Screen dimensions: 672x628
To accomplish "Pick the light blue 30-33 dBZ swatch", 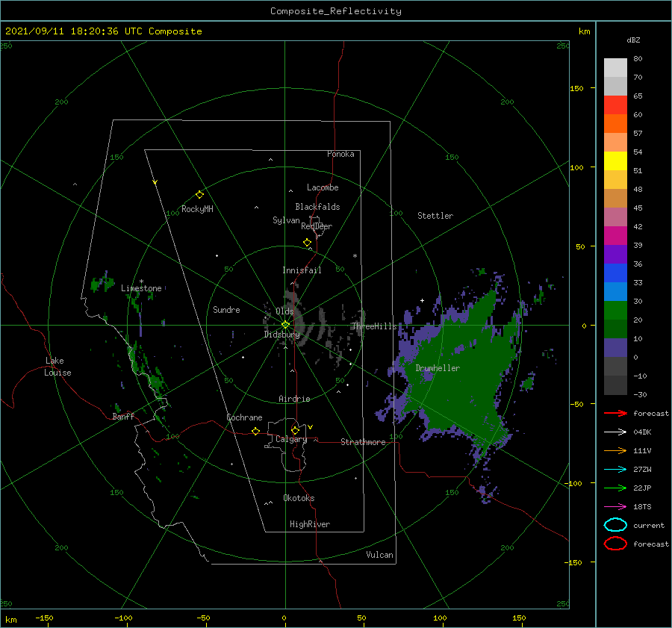I will coord(615,292).
